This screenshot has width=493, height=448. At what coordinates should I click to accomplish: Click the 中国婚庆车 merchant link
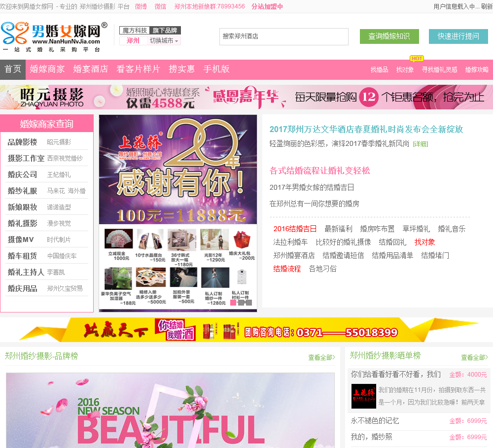tap(62, 256)
